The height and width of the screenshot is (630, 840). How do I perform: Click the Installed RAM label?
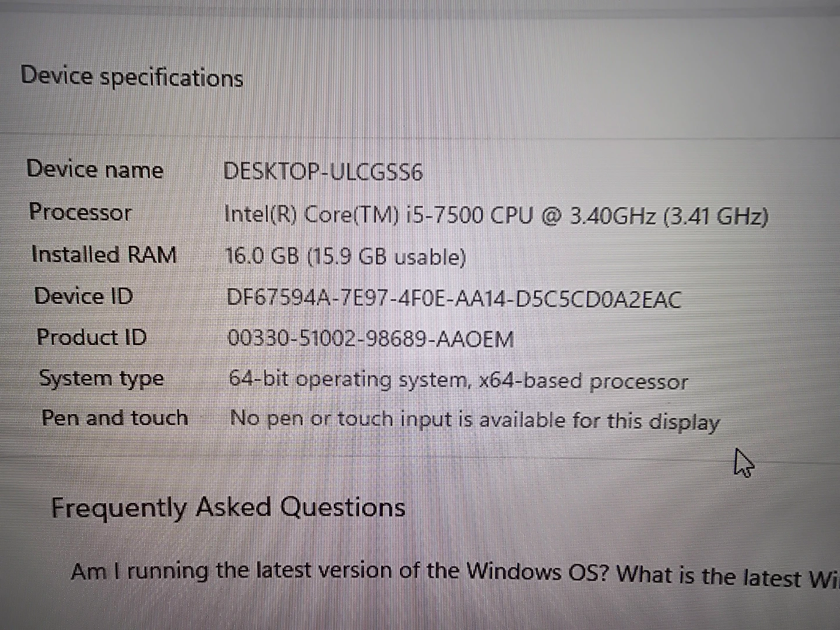[104, 254]
